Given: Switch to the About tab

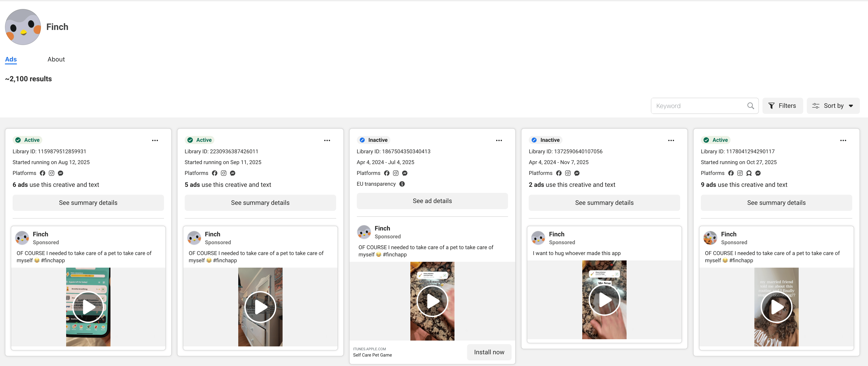Looking at the screenshot, I should (x=56, y=59).
